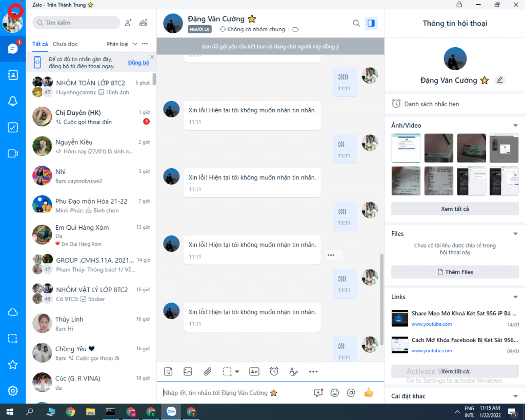Open the Contacts list in the sidebar
This screenshot has height=420, width=525.
13,75
